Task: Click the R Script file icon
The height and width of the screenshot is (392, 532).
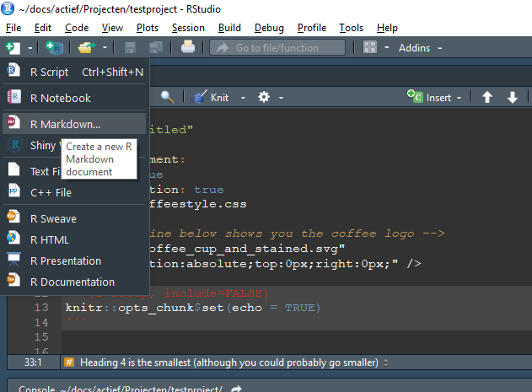Action: [13, 70]
